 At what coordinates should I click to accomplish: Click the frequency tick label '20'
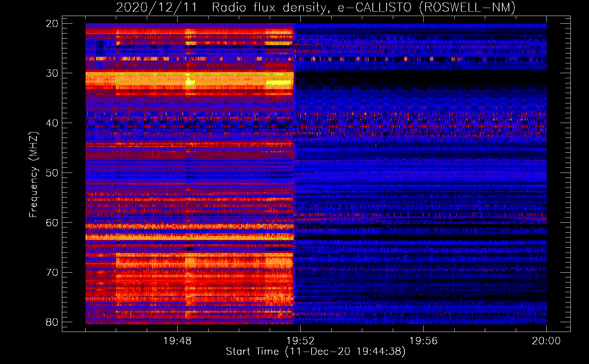tap(52, 24)
